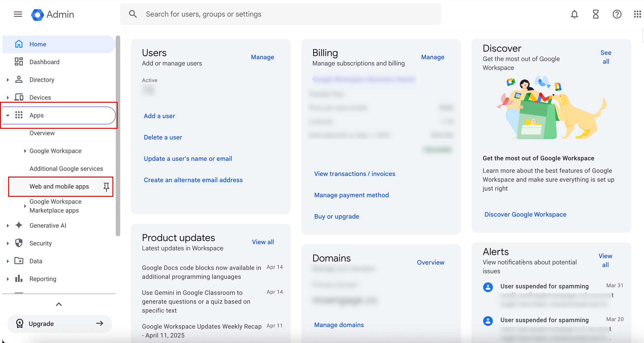This screenshot has width=644, height=343.
Task: Select Additional Google services menu item
Action: (66, 169)
